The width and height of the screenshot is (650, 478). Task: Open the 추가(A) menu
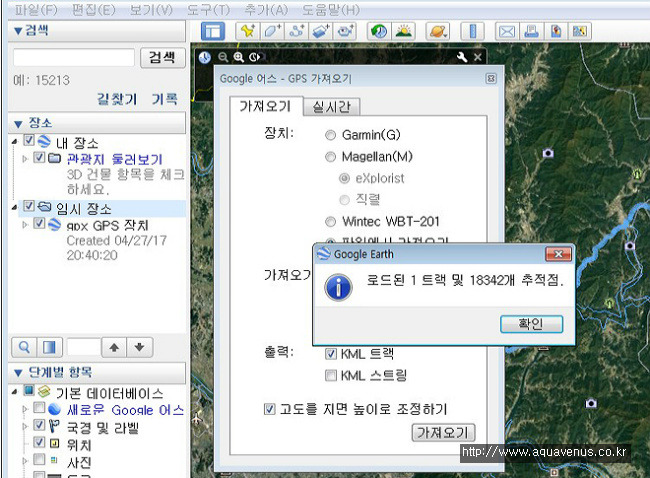click(x=266, y=10)
